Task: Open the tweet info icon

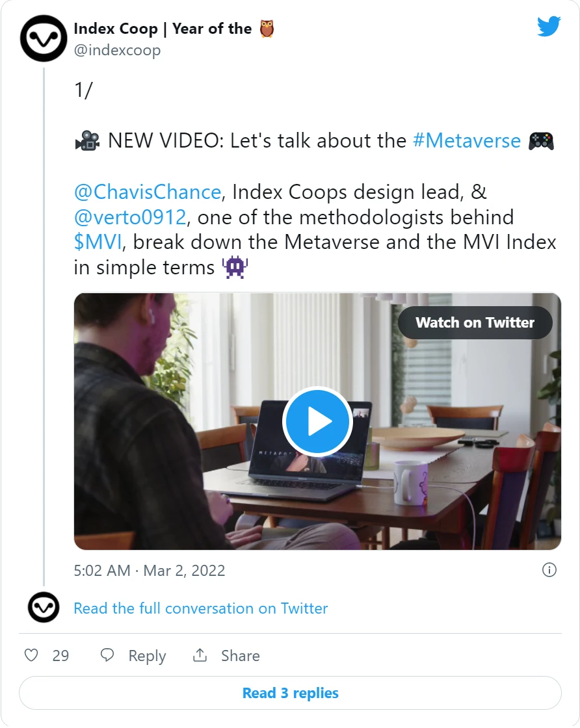Action: 549,569
